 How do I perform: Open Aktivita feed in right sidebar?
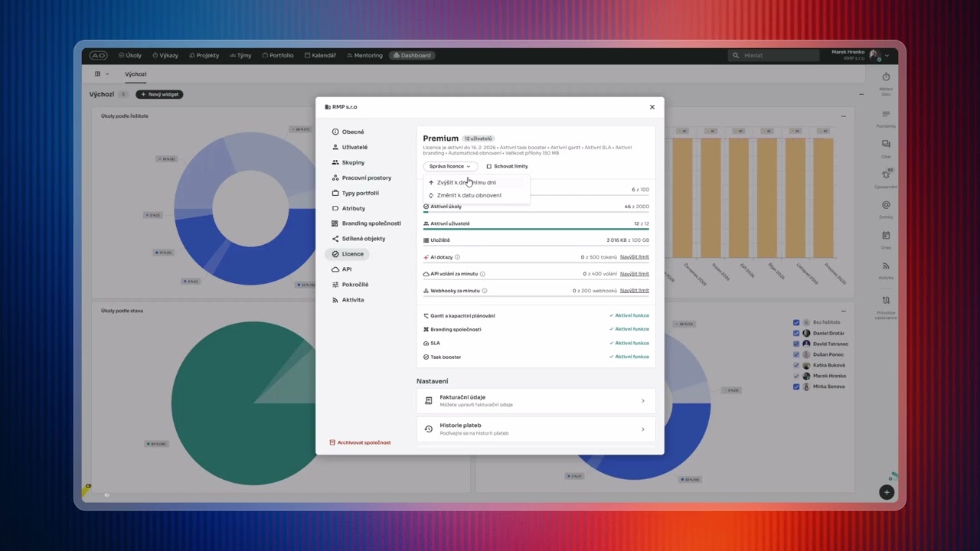[x=886, y=271]
